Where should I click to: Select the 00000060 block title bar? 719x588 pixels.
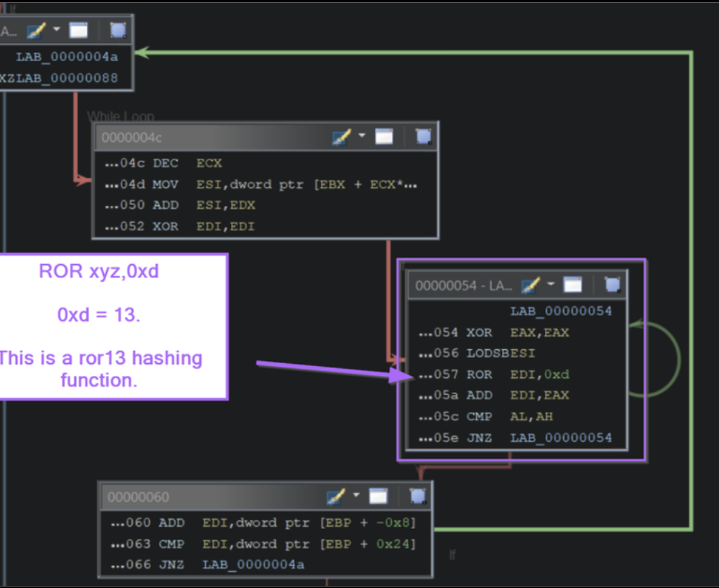pos(266,497)
